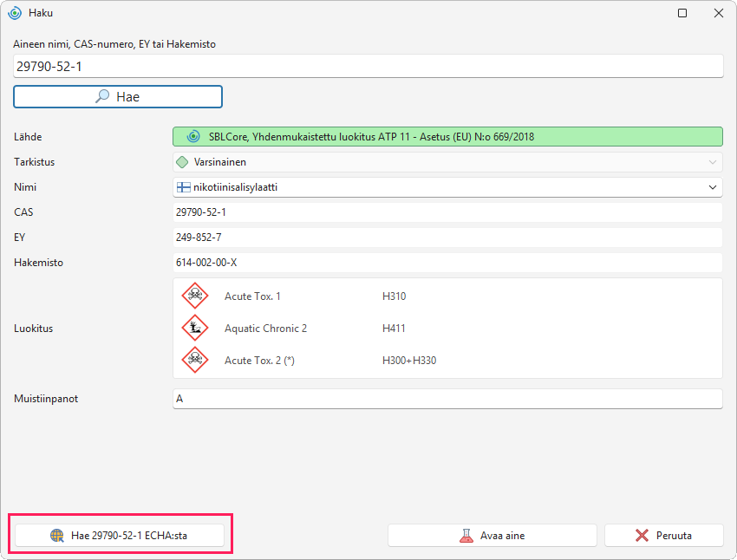The width and height of the screenshot is (737, 560).
Task: Maximize the Haku window
Action: click(x=682, y=13)
